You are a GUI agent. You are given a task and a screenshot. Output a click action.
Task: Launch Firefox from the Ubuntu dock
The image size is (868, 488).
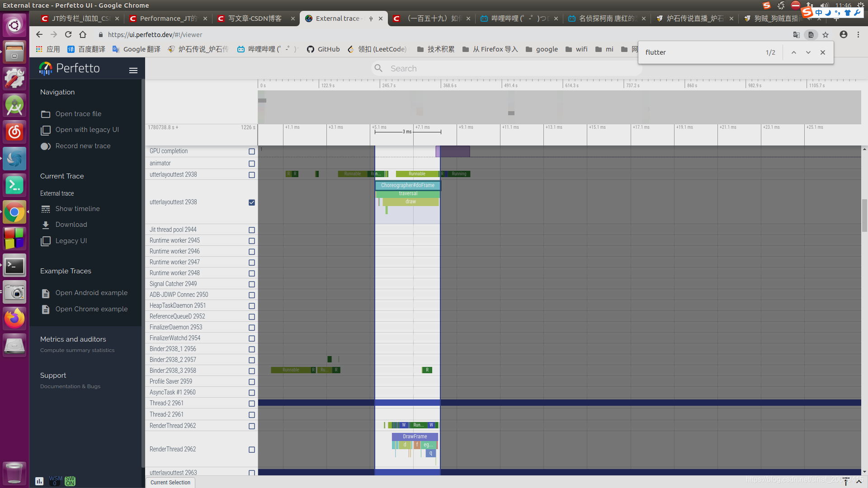(14, 319)
